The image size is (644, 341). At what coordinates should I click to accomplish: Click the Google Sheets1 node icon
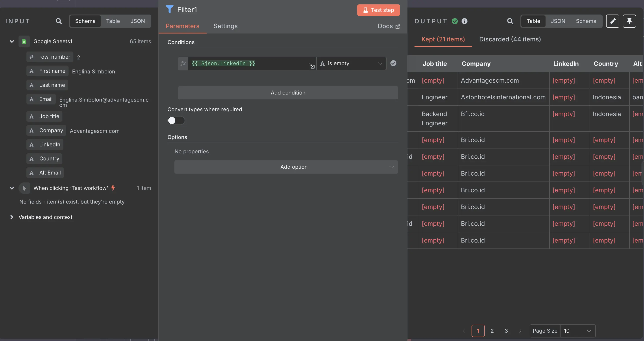(x=24, y=41)
